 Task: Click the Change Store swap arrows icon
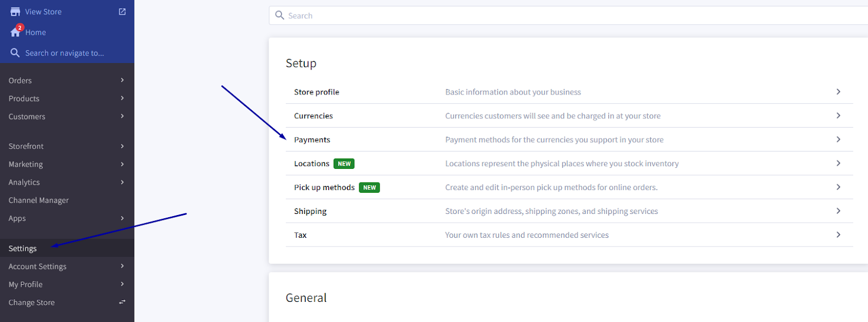[x=122, y=302]
